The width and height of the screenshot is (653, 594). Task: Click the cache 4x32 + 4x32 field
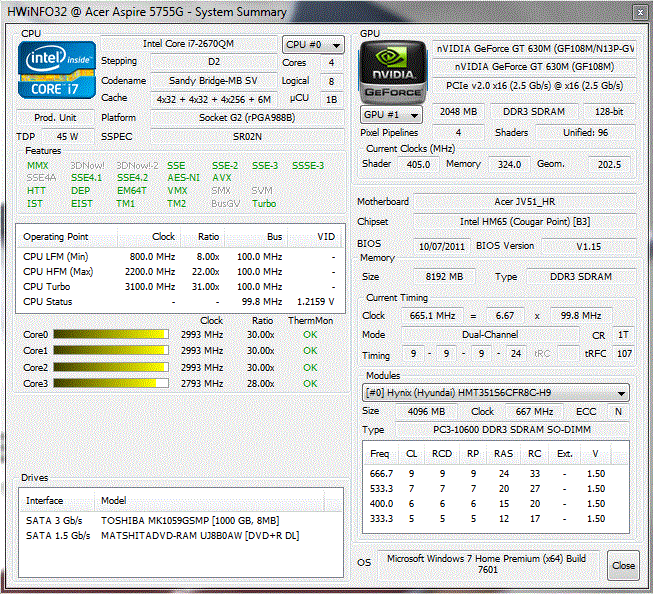(x=213, y=99)
